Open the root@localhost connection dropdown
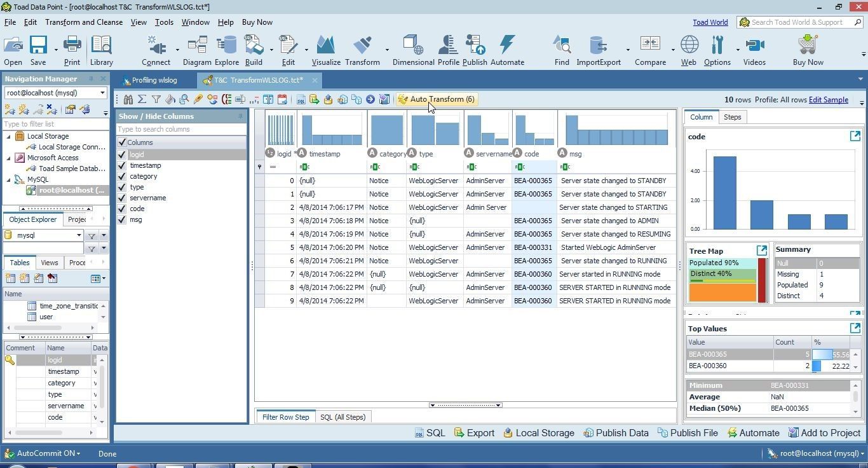 (x=102, y=93)
